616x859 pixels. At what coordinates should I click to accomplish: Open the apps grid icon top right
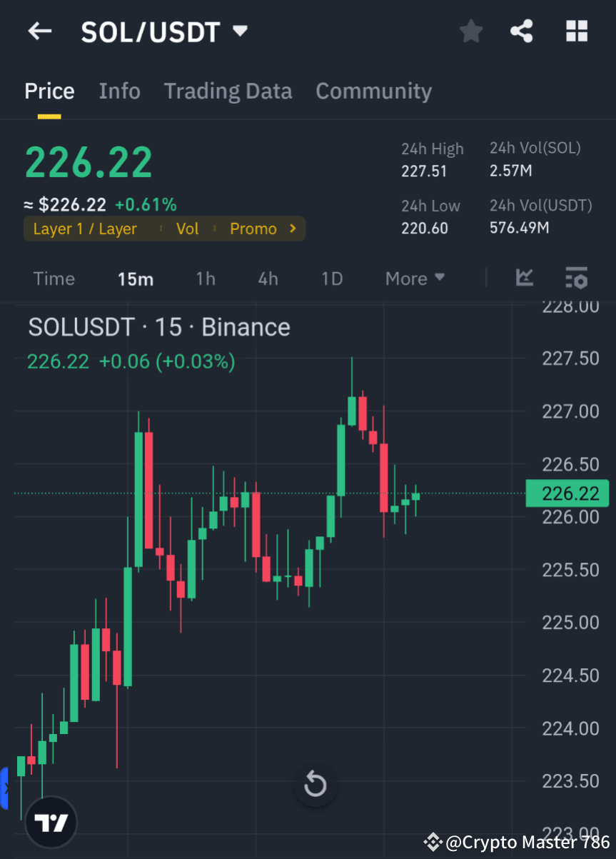576,31
